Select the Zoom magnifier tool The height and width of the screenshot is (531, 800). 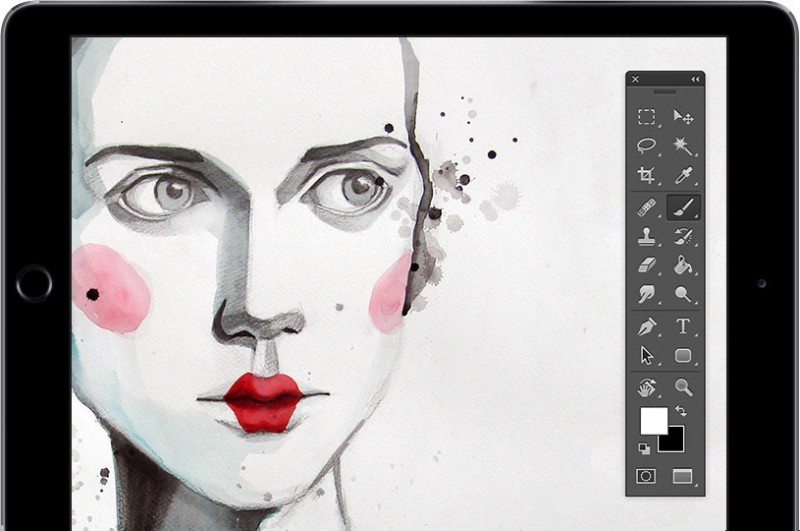click(x=683, y=387)
